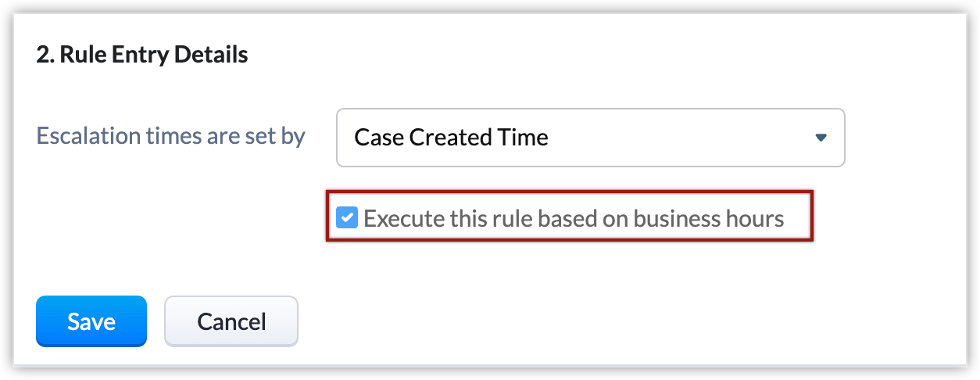Click the Save button
This screenshot has height=380, width=980.
91,321
